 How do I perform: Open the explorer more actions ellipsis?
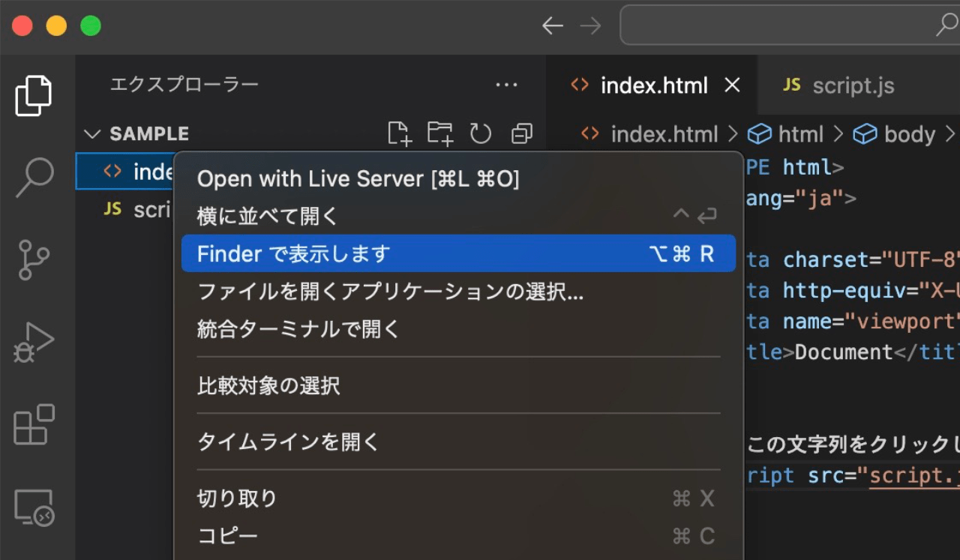(x=506, y=85)
